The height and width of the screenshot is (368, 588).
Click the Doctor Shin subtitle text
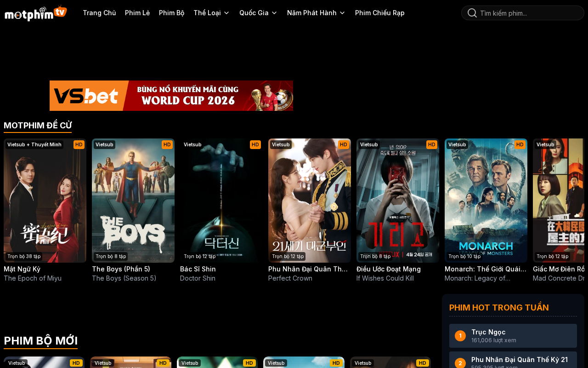coord(198,278)
